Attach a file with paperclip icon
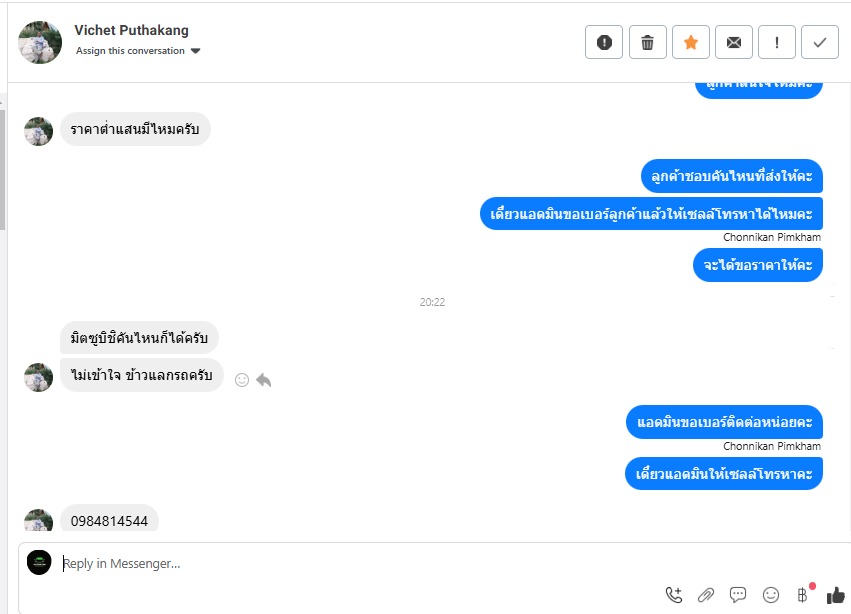Screen dimensions: 851x614 tap(706, 595)
